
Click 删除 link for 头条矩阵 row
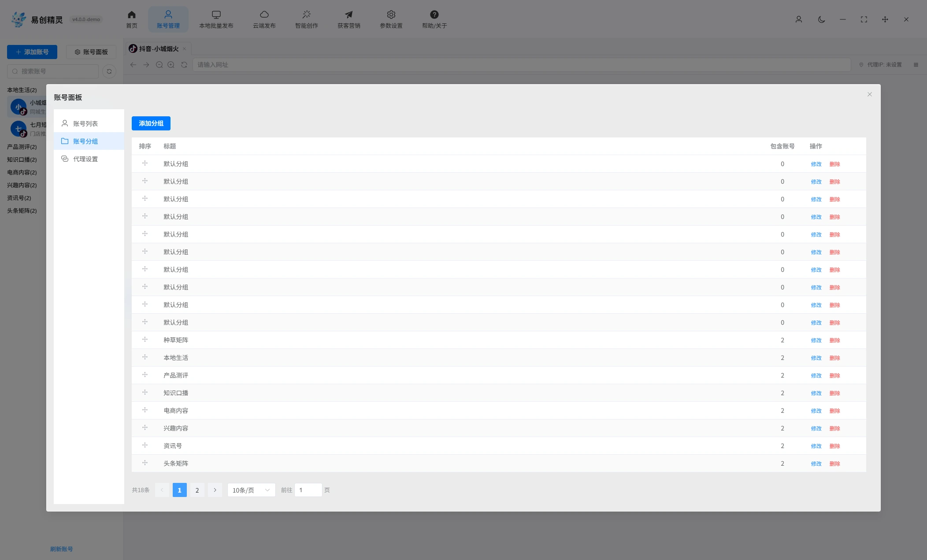click(834, 464)
